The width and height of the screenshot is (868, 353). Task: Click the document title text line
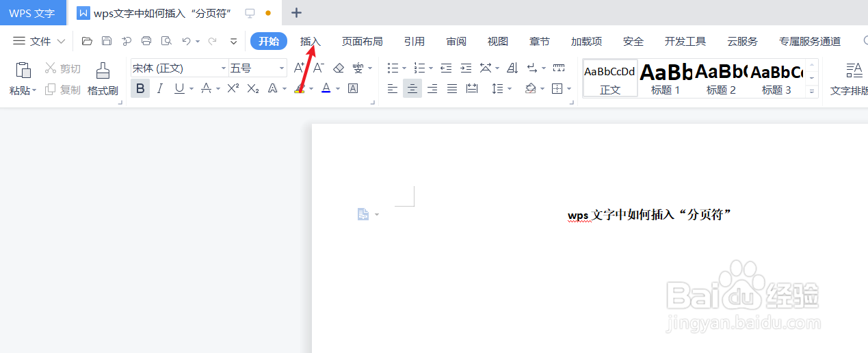coord(650,215)
